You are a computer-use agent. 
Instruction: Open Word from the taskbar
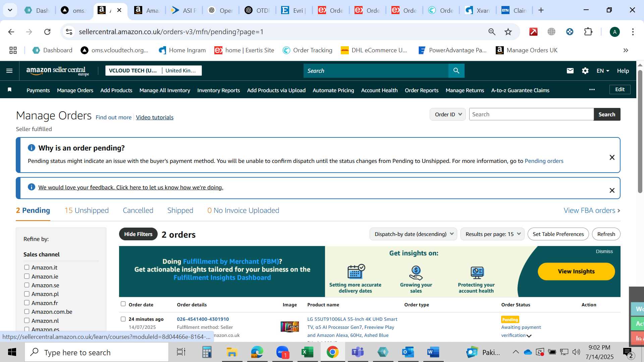pyautogui.click(x=433, y=352)
